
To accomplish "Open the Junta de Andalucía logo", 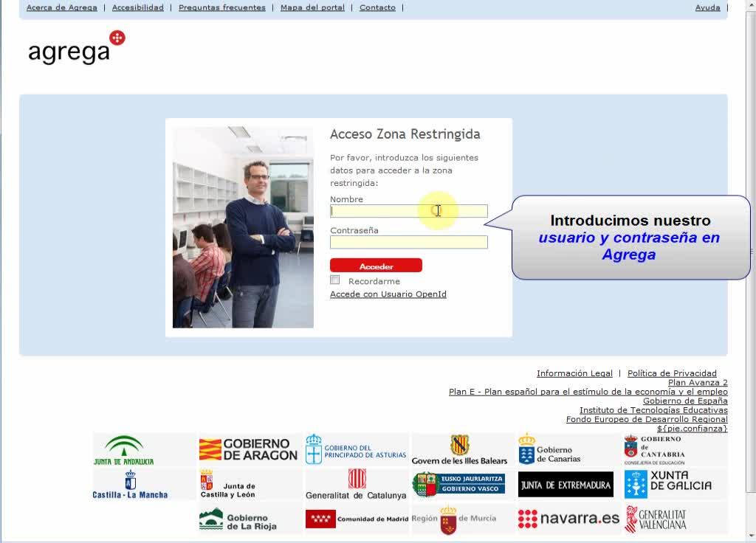I will tap(124, 451).
